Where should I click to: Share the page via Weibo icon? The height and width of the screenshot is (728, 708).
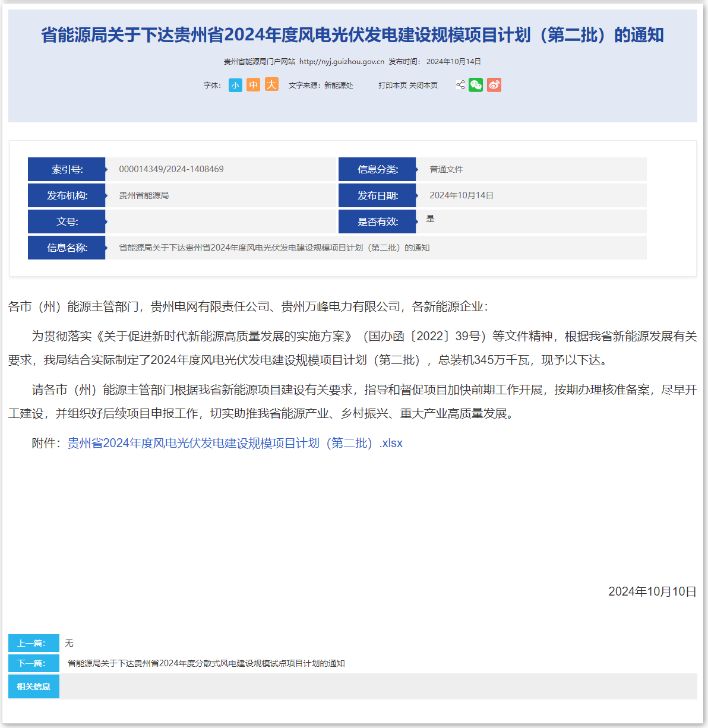pyautogui.click(x=494, y=85)
